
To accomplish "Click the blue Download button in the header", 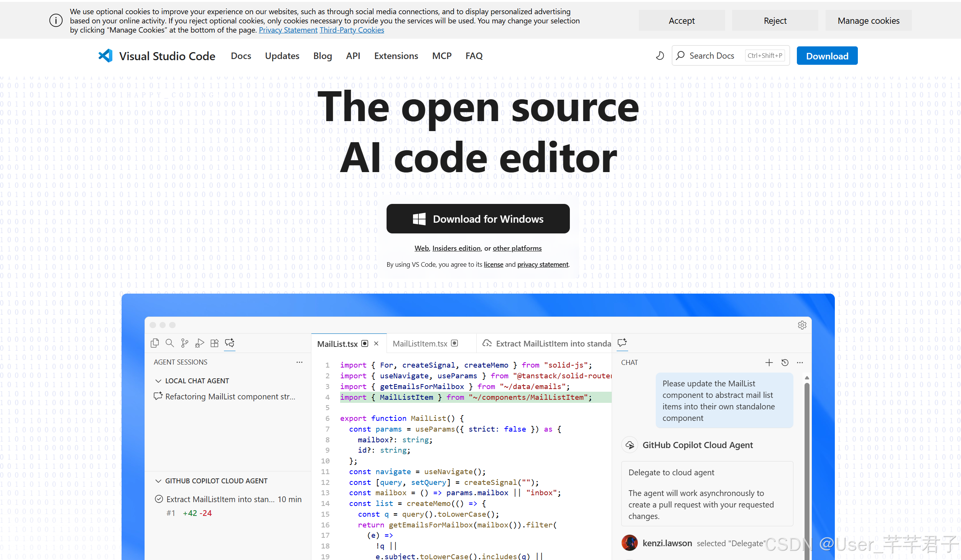I will point(827,56).
